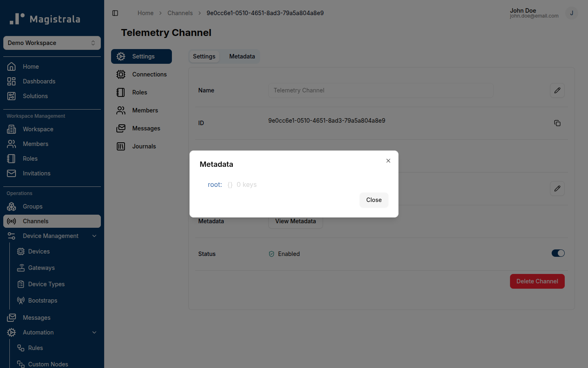Open the Dashboards sidebar icon
Viewport: 588px width, 368px height.
coord(11,81)
